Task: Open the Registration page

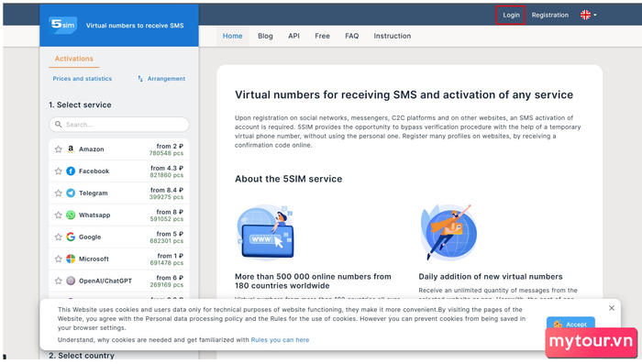Action: click(x=550, y=16)
